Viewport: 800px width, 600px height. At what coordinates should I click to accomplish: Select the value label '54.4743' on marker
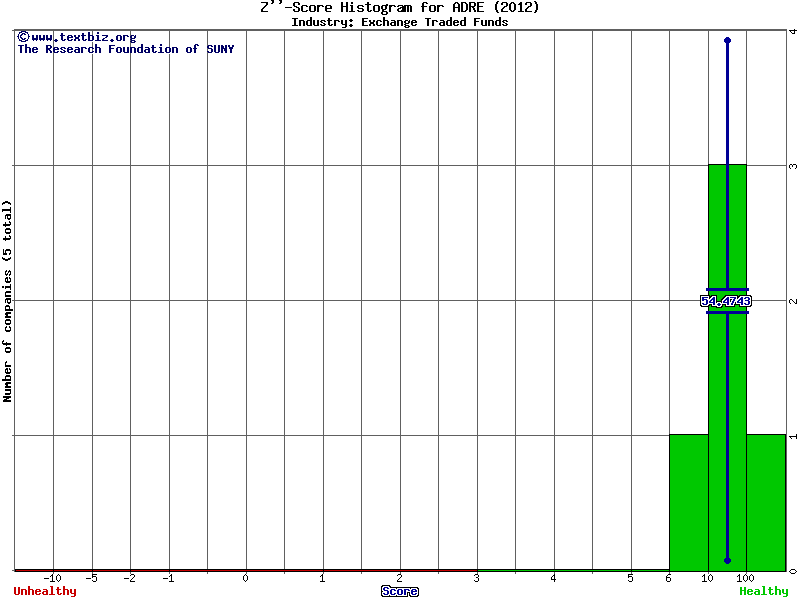pyautogui.click(x=726, y=301)
